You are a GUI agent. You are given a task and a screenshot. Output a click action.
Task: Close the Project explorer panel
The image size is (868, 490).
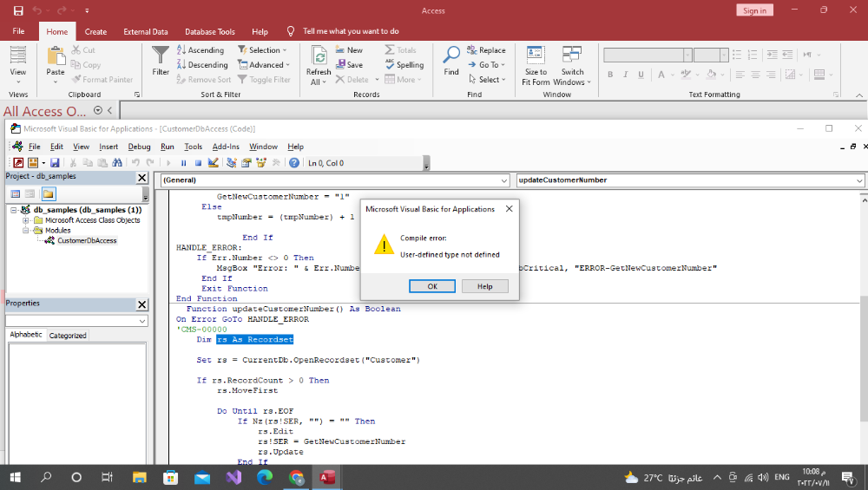coord(142,178)
